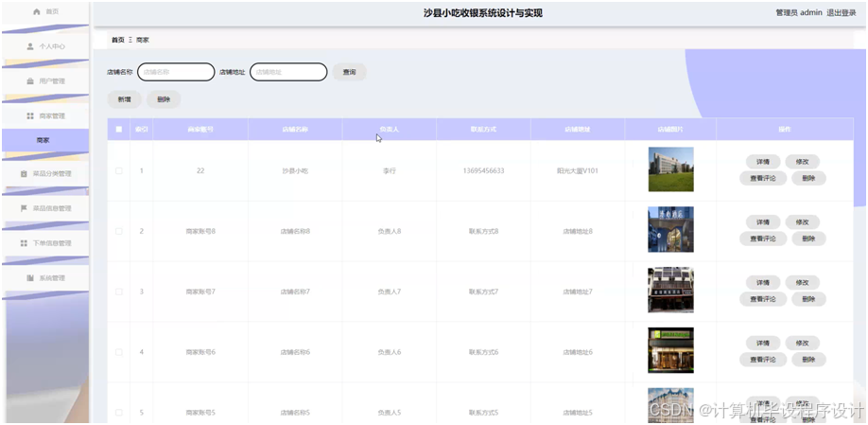868x425 pixels.
Task: Click the 店铺名称 search input field
Action: coord(176,72)
